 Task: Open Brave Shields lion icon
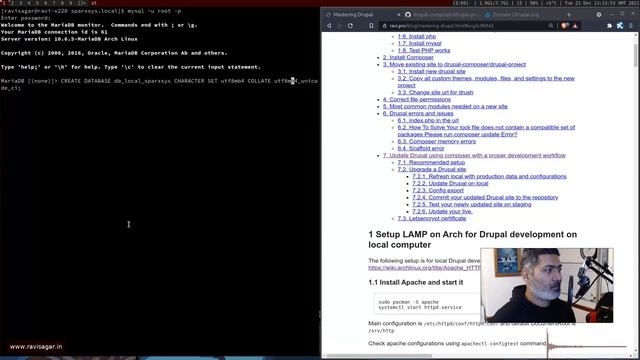coord(565,26)
